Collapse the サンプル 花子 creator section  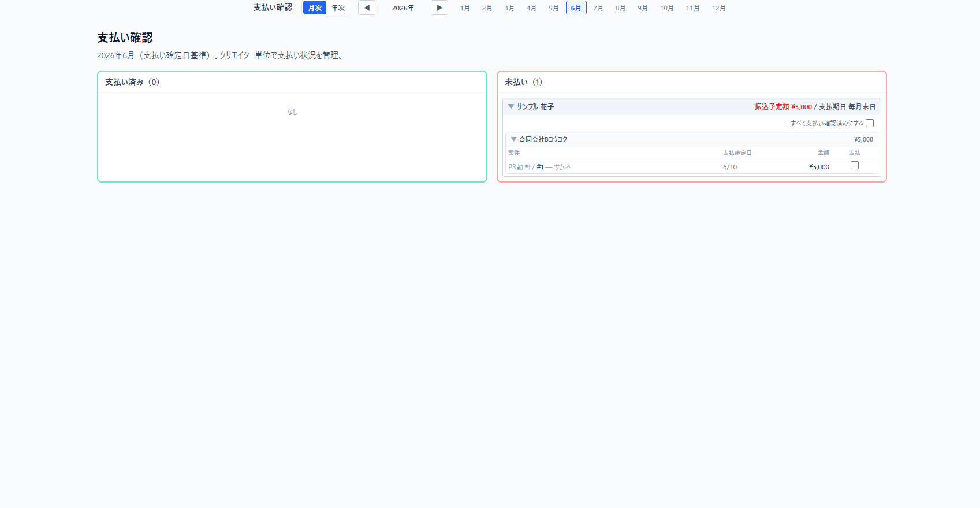(511, 107)
